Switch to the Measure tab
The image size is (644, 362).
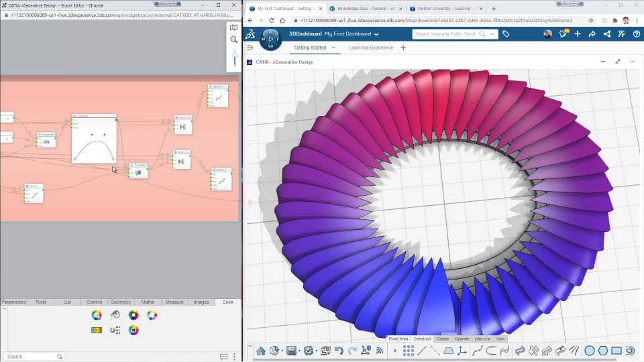[x=174, y=302]
